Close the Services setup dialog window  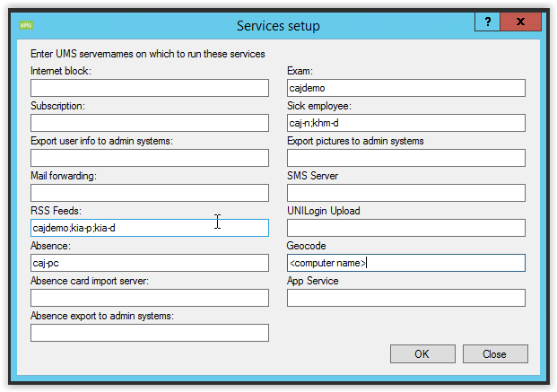coord(521,22)
